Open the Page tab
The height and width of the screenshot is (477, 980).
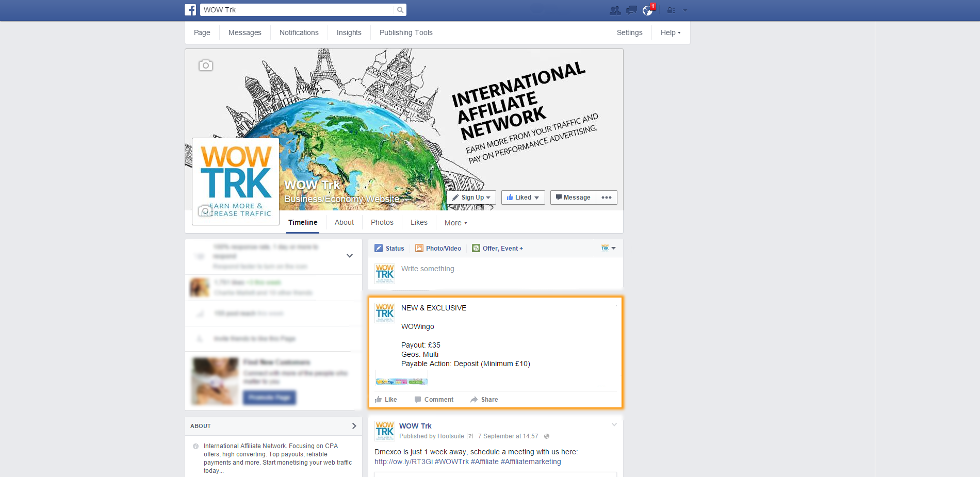[x=202, y=32]
